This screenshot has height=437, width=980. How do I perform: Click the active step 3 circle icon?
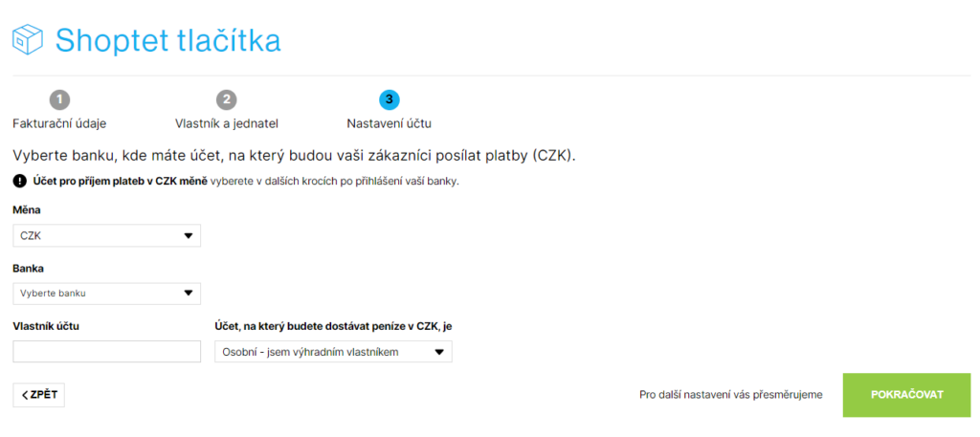point(389,99)
